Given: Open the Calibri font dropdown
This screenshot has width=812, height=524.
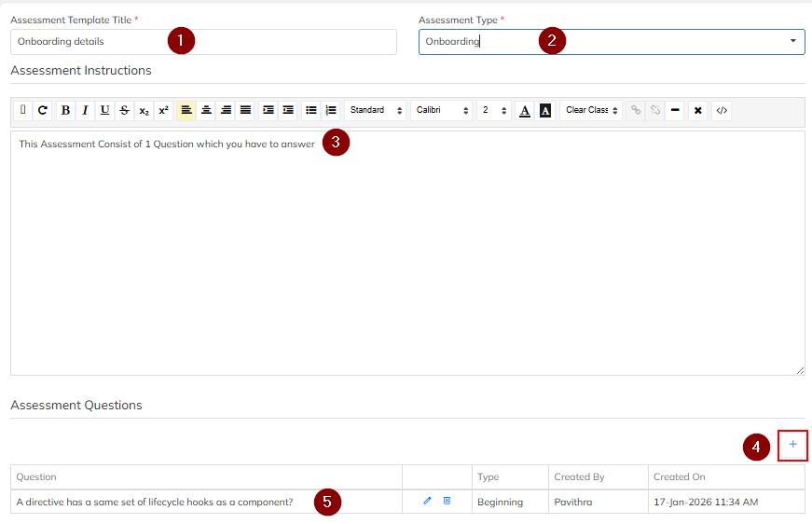Looking at the screenshot, I should coord(442,110).
